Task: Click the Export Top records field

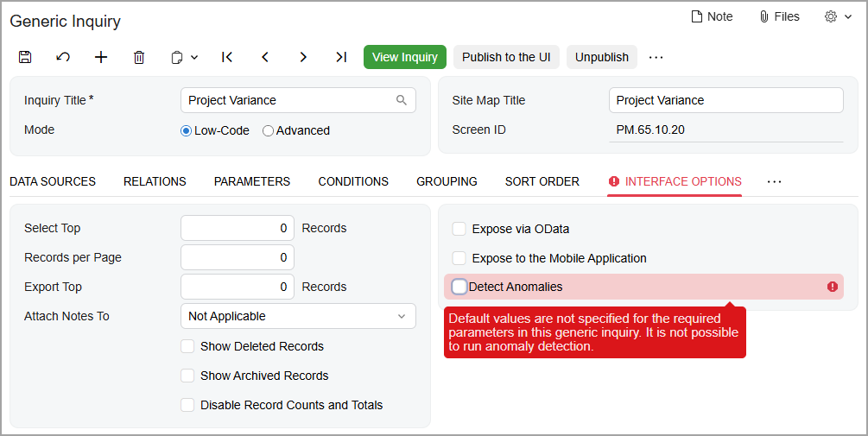Action: click(x=238, y=287)
